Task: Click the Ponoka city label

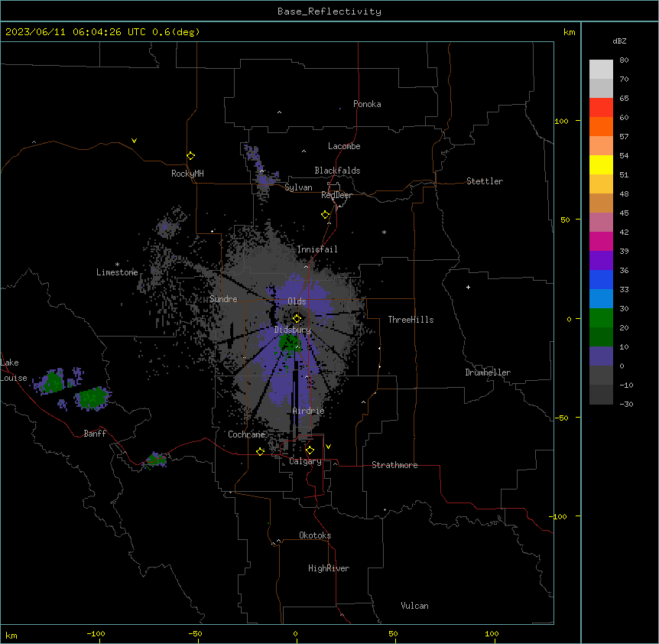Action: click(x=367, y=104)
